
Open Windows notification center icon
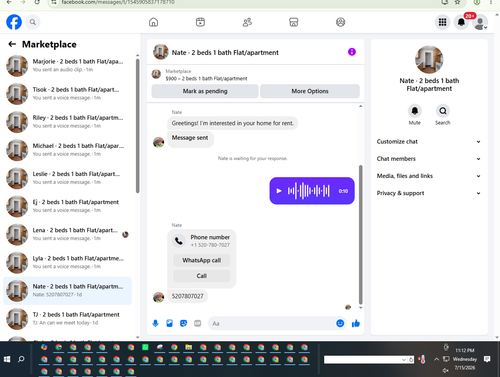point(487,359)
